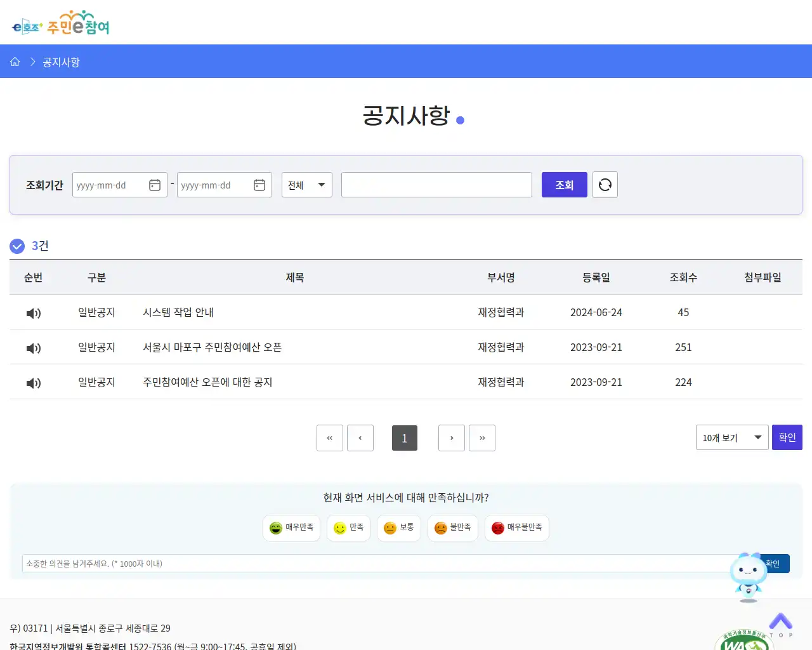Click the 구분 column header
The height and width of the screenshot is (650, 812).
pyautogui.click(x=97, y=277)
